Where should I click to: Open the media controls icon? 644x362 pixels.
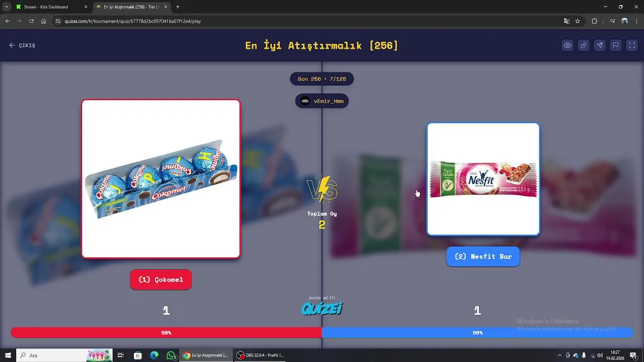(x=612, y=21)
